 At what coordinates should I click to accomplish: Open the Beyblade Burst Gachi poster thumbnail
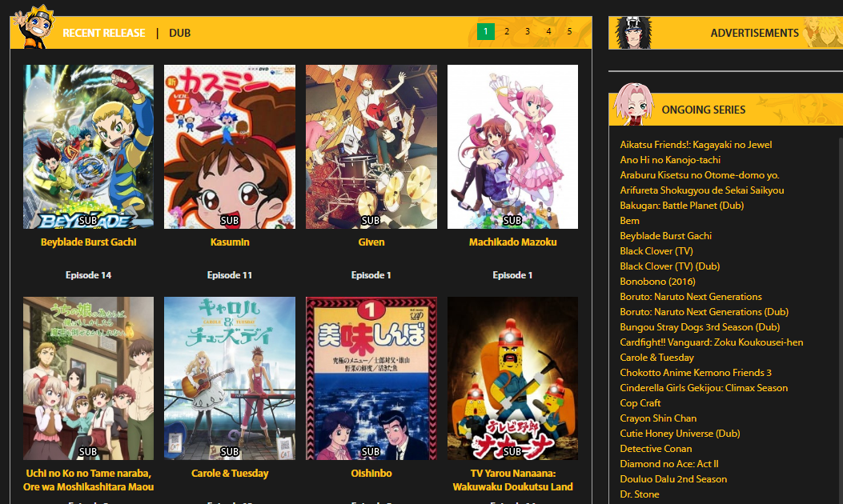(x=88, y=146)
